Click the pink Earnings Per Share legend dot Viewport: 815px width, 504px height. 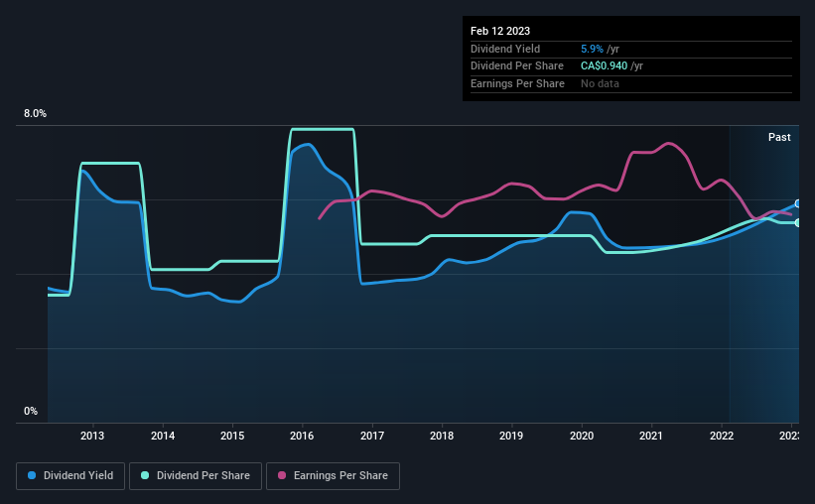coord(282,475)
